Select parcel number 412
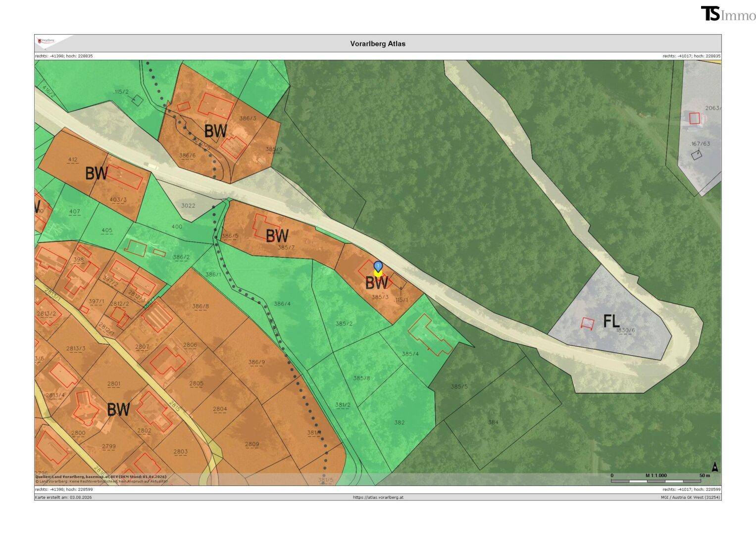 coord(72,160)
